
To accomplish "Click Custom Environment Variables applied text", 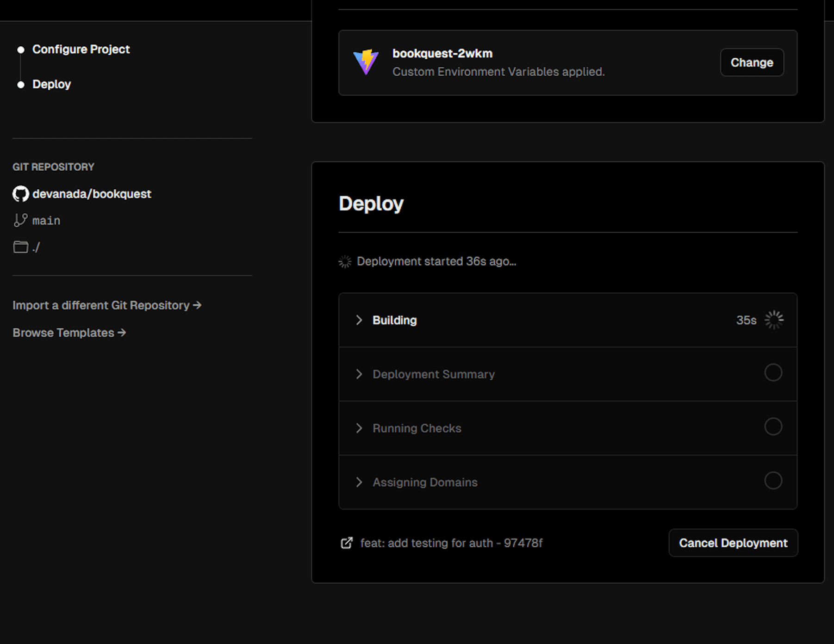I will coord(498,72).
